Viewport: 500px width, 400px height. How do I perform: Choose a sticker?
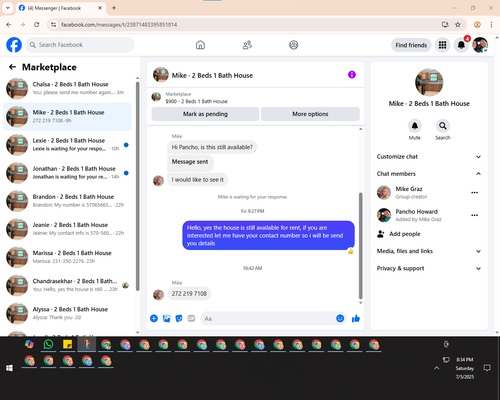pos(179,318)
